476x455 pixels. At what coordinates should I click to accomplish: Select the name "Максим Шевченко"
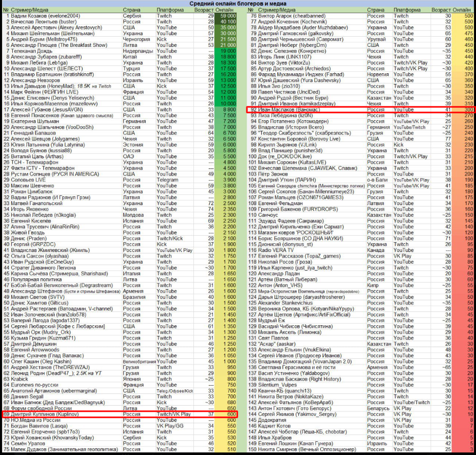[33, 186]
